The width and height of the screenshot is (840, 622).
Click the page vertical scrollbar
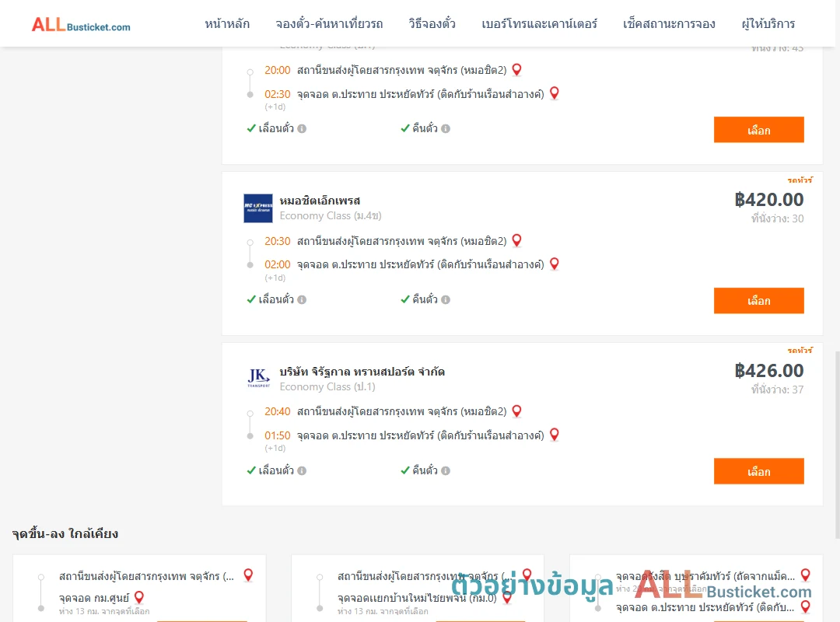[837, 445]
